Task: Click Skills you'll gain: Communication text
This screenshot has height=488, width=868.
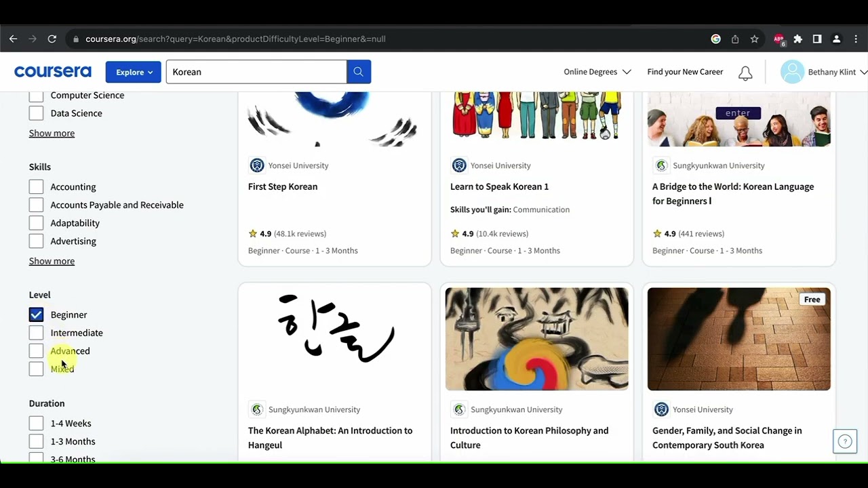Action: click(x=510, y=209)
